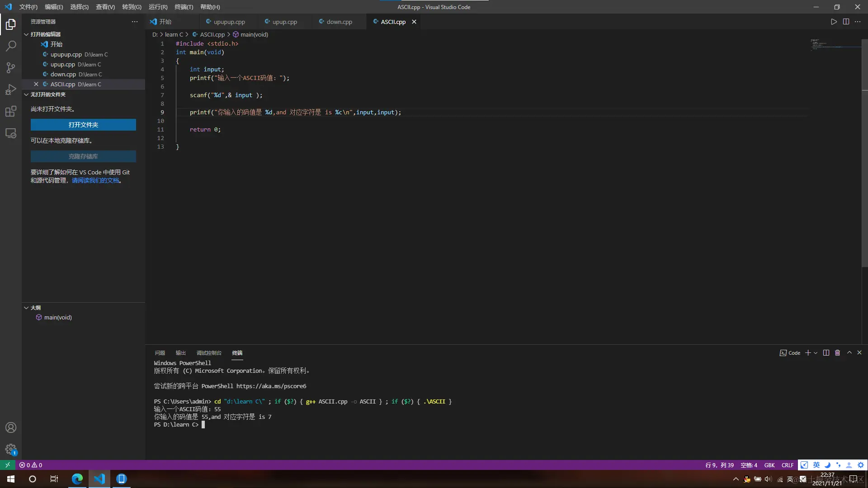Viewport: 868px width, 488px height.
Task: Split the terminal pane
Action: pos(826,353)
